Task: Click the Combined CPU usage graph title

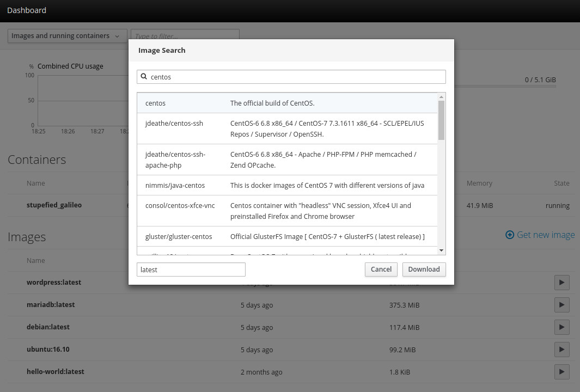Action: tap(70, 66)
